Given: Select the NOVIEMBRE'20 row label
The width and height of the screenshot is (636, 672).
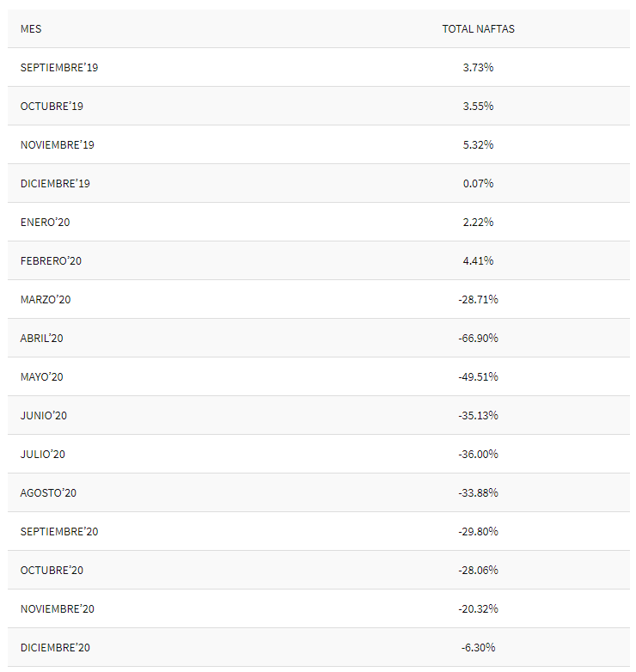Looking at the screenshot, I should tap(58, 609).
